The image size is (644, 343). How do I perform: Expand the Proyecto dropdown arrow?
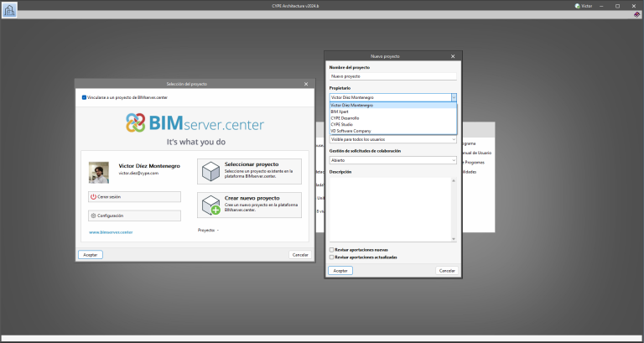218,231
